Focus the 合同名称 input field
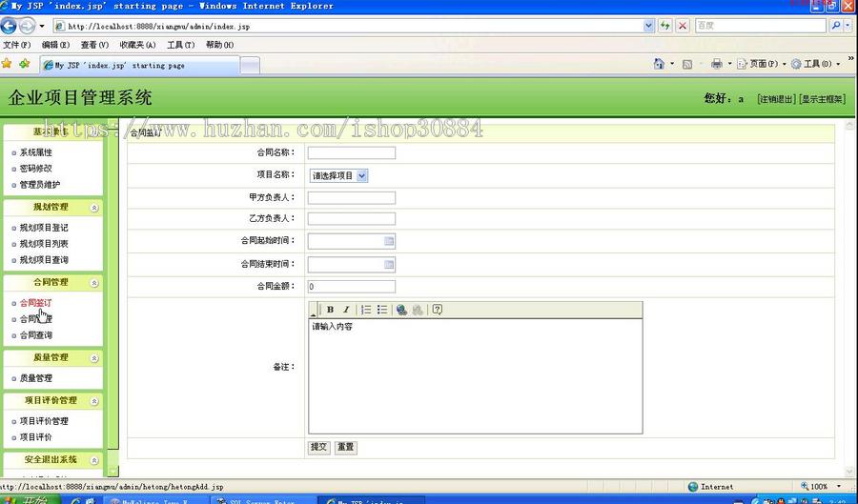The width and height of the screenshot is (858, 504). tap(351, 153)
